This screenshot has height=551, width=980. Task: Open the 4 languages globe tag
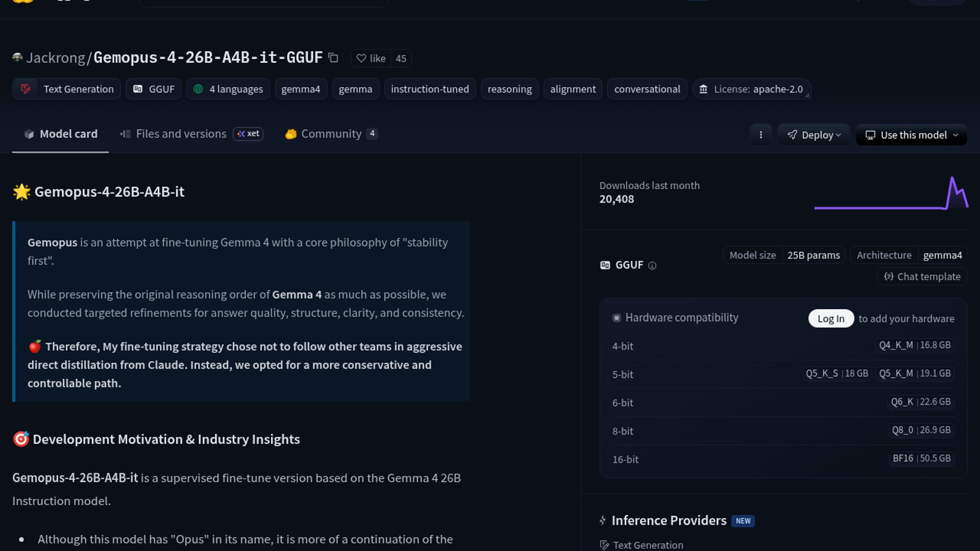[228, 89]
